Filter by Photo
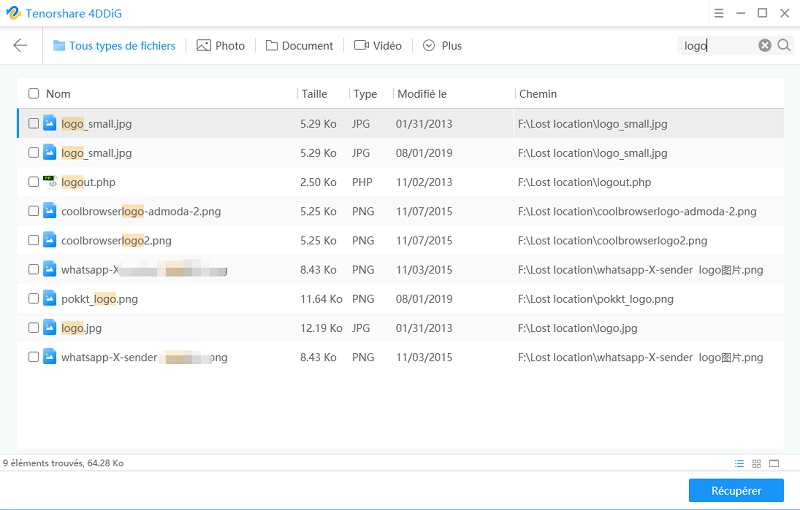Viewport: 800px width, 510px height. 220,46
